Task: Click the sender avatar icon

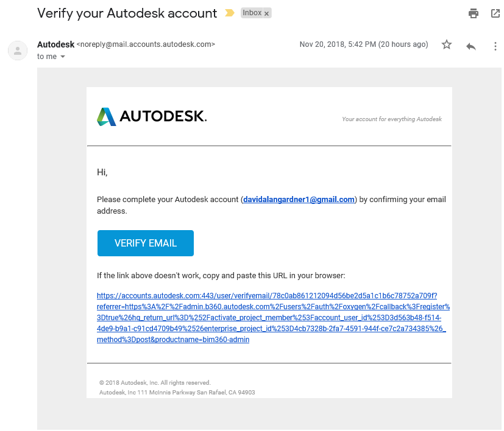Action: tap(18, 51)
